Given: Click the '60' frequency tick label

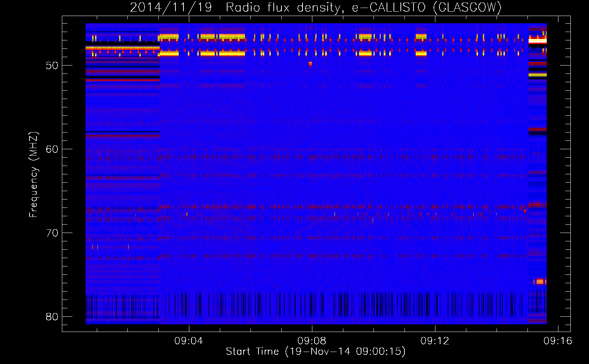Looking at the screenshot, I should tap(52, 149).
